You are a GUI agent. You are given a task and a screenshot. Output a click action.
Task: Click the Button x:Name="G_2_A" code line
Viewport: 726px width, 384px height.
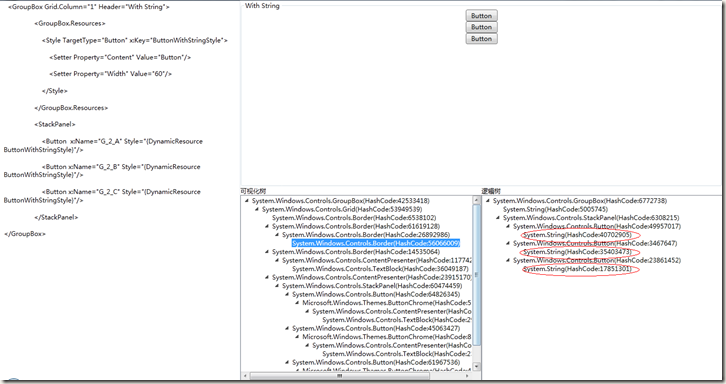(103, 145)
